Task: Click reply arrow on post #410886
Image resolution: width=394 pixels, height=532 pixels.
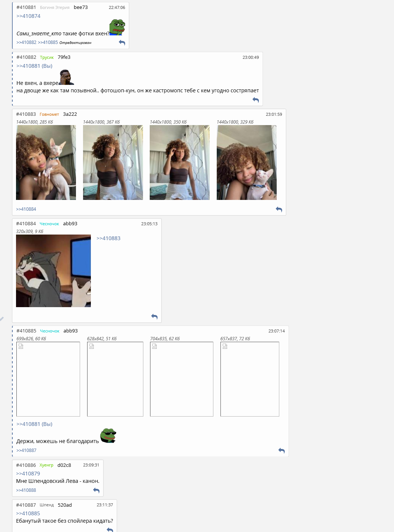Action: [96, 490]
